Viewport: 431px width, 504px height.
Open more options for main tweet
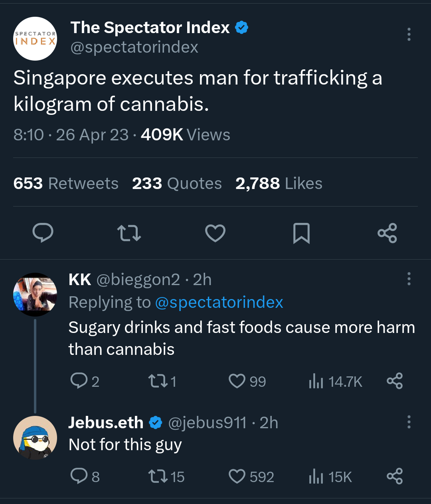[x=409, y=34]
